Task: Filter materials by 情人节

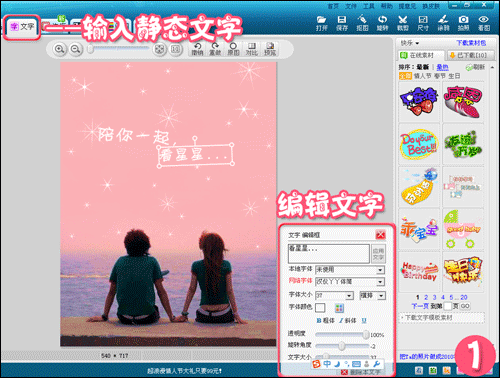Action: 423,76
